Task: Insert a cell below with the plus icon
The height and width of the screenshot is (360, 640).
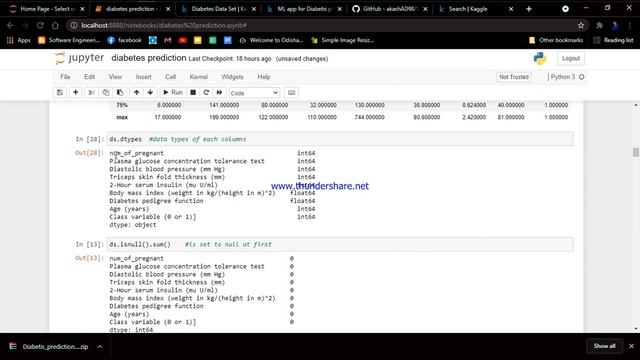Action: click(x=76, y=93)
